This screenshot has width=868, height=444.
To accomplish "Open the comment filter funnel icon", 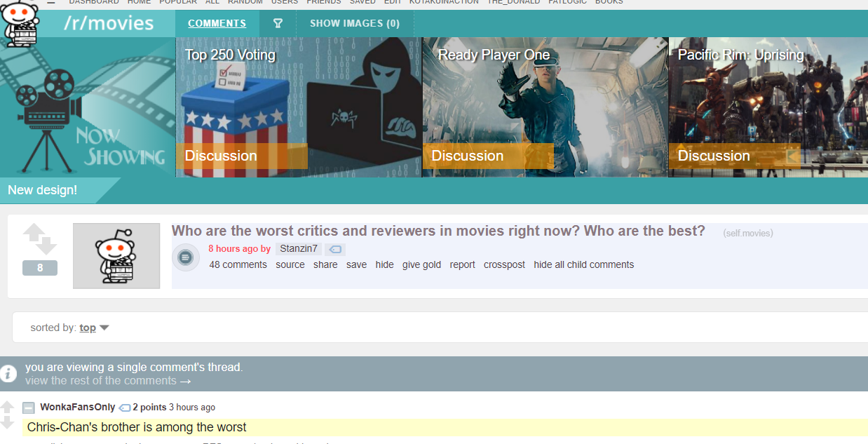I will (x=278, y=23).
